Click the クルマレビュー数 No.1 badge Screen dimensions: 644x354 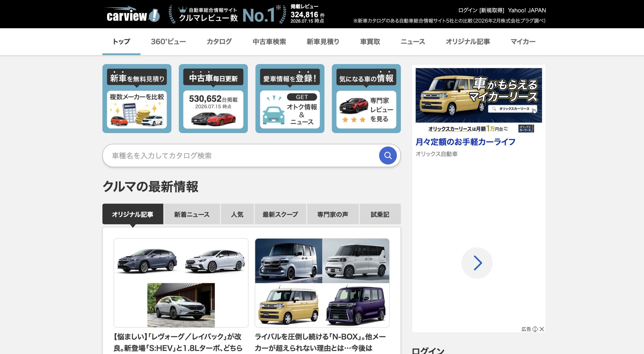(227, 15)
